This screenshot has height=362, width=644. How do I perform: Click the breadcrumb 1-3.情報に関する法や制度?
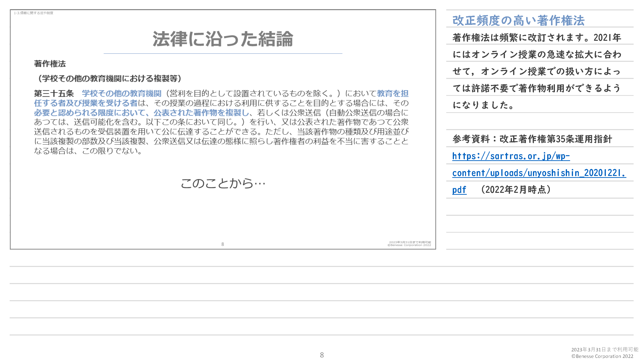pyautogui.click(x=34, y=13)
